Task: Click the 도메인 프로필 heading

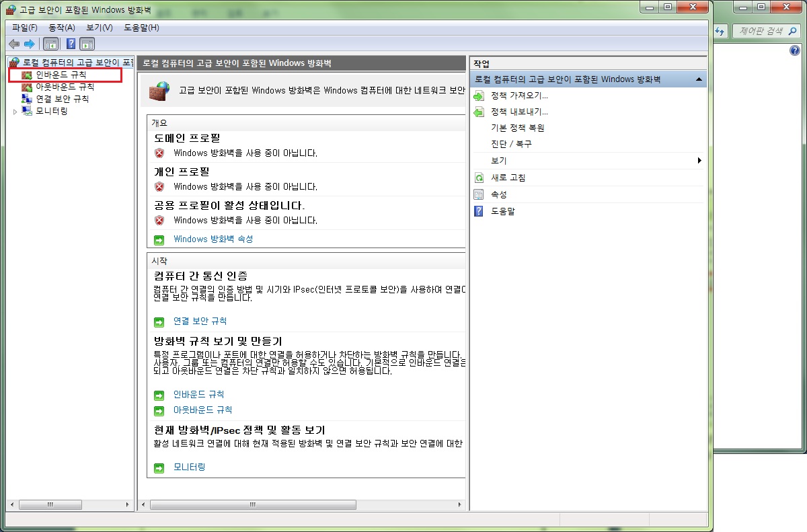Action: coord(187,138)
